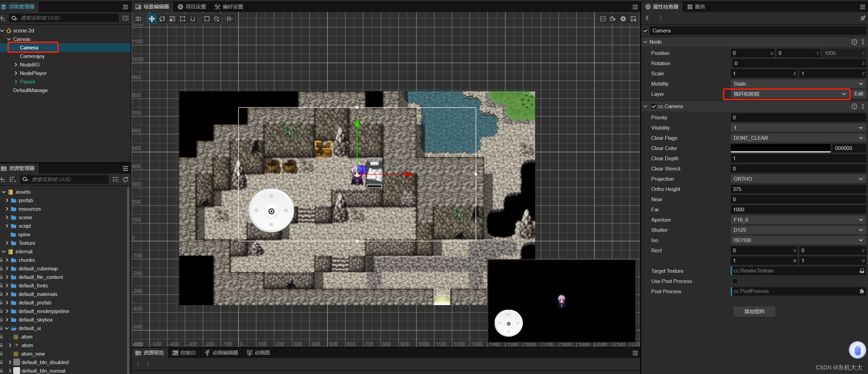Expand the NodeBG tree node

16,64
